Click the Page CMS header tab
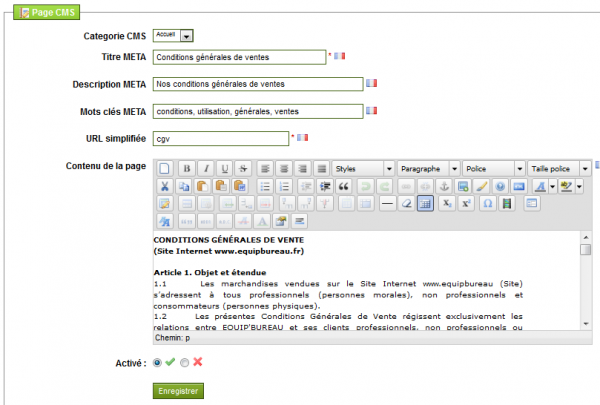The height and width of the screenshot is (405, 600). [x=47, y=12]
